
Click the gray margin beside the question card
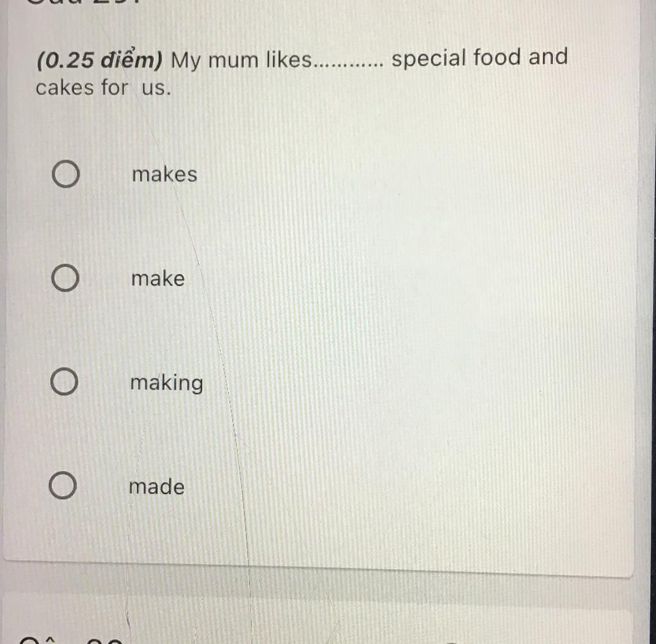point(648,293)
